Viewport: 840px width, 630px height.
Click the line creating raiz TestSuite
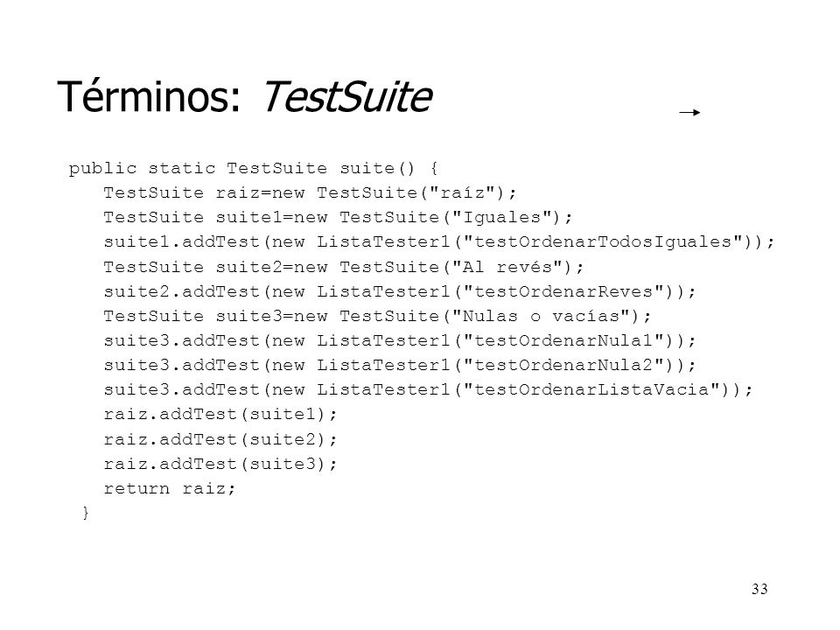click(310, 192)
